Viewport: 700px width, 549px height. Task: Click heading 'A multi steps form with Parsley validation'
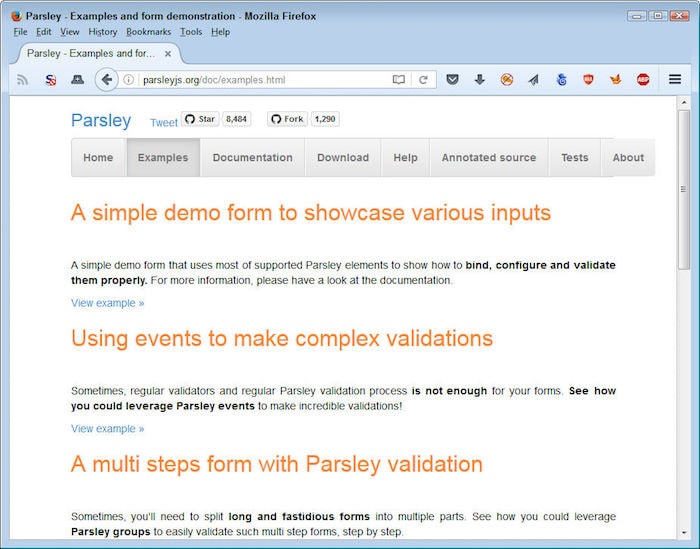(277, 464)
